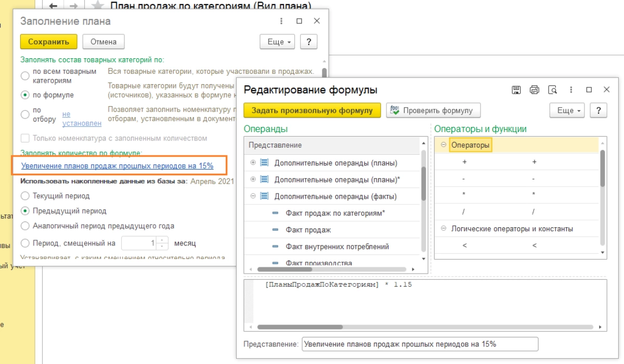Open print preview icon in formula editor
This screenshot has width=624, height=364.
[x=553, y=90]
